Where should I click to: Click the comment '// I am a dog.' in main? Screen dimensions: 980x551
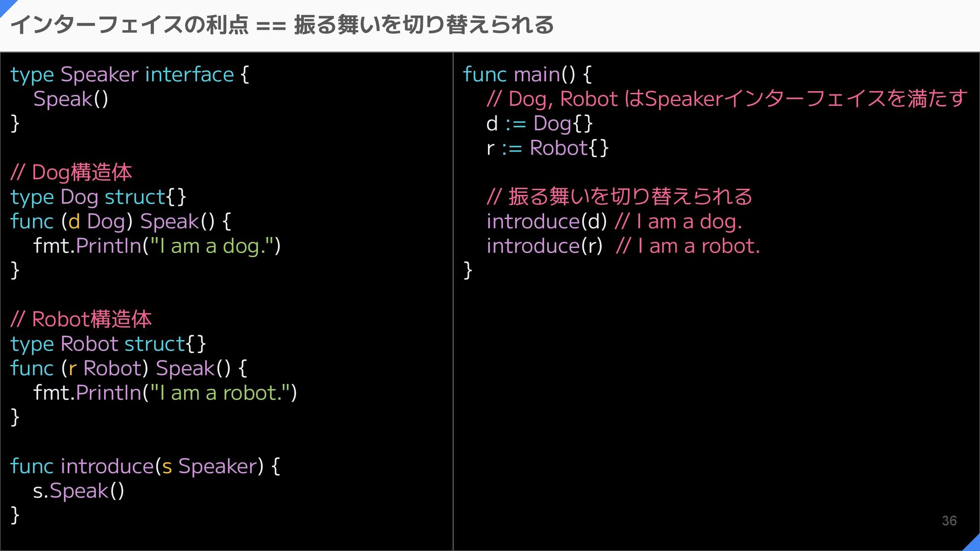tap(678, 222)
